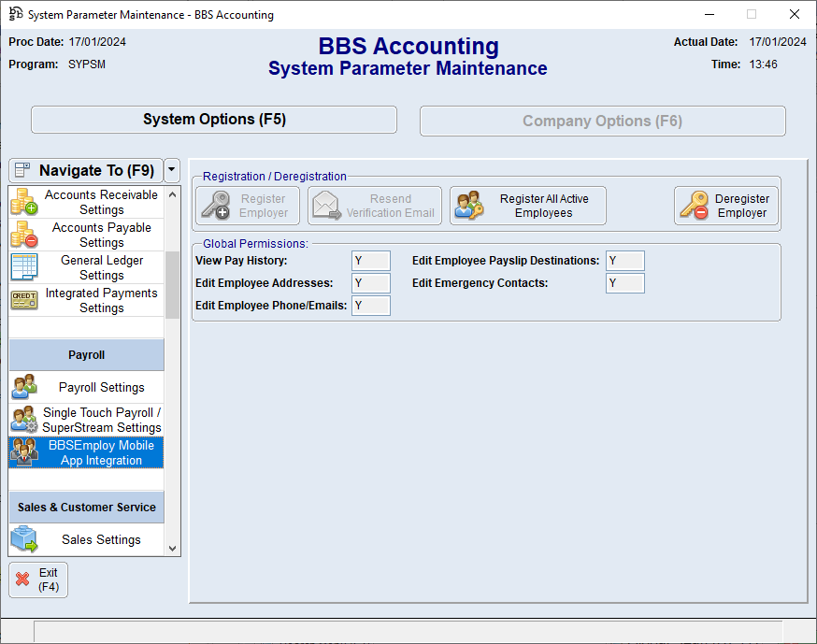Click the Sales Settings icon

point(23,539)
